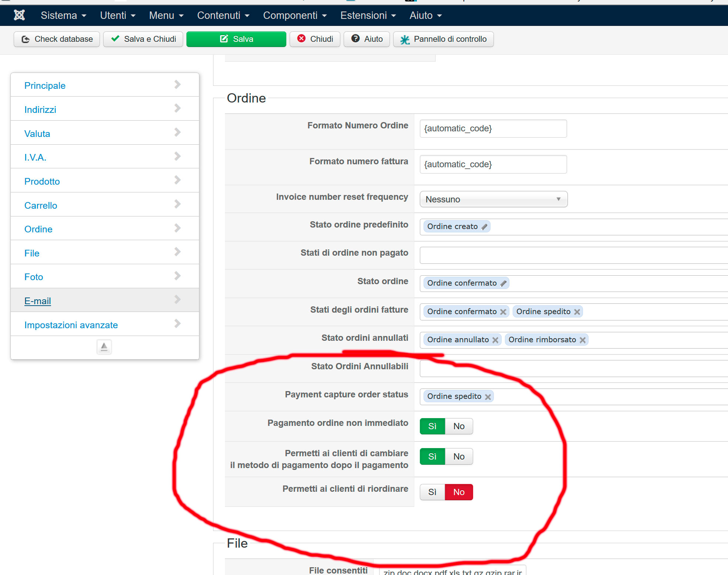
Task: Open Invoice number reset frequency dropdown
Action: click(493, 199)
